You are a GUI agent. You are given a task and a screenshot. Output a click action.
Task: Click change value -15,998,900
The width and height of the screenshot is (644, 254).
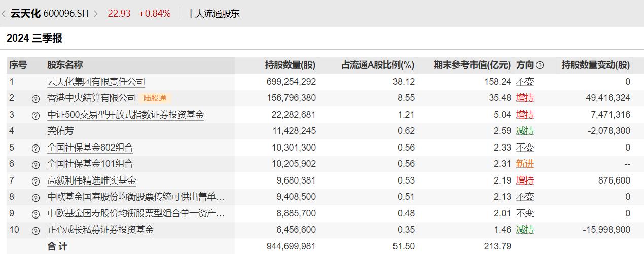(607, 230)
